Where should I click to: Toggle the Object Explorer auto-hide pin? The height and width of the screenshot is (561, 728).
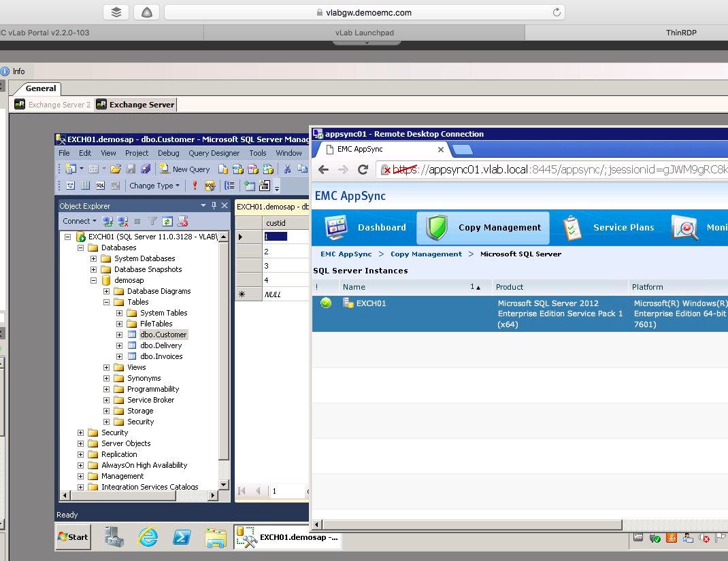point(214,205)
